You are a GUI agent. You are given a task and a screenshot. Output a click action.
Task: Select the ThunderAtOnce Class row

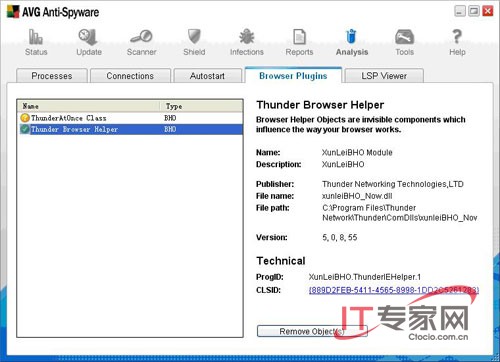pos(130,118)
